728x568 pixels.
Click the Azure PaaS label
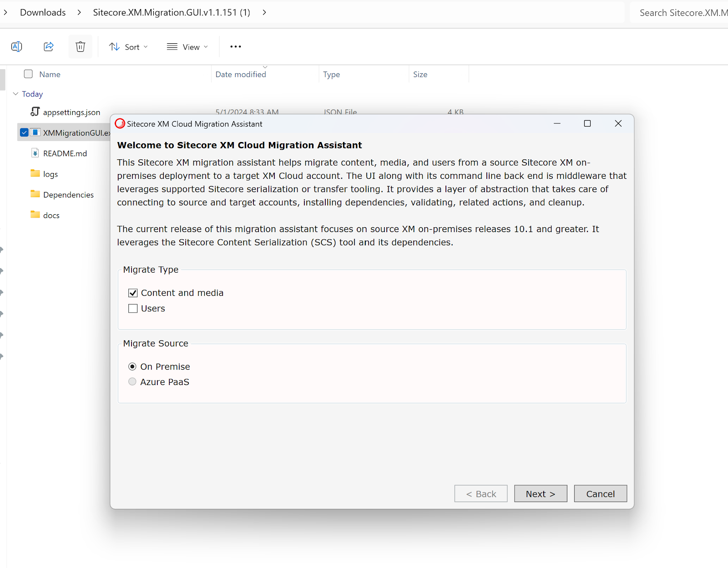165,382
